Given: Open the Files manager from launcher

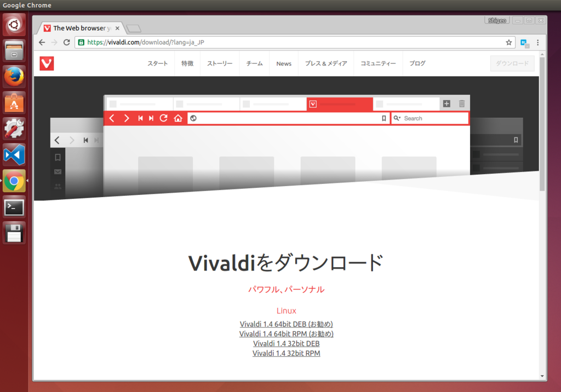Looking at the screenshot, I should [14, 50].
